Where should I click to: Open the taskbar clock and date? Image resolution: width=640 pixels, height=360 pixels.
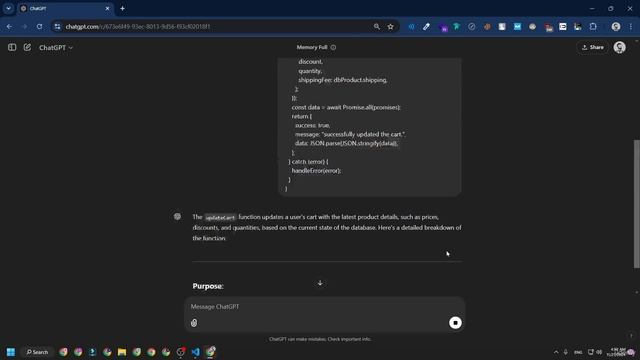click(x=618, y=352)
